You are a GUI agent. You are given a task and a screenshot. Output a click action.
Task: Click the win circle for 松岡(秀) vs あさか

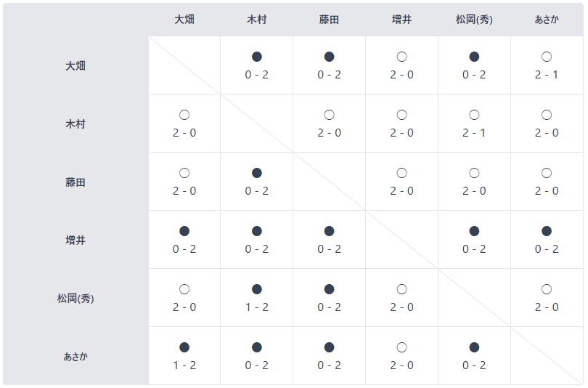(x=547, y=289)
